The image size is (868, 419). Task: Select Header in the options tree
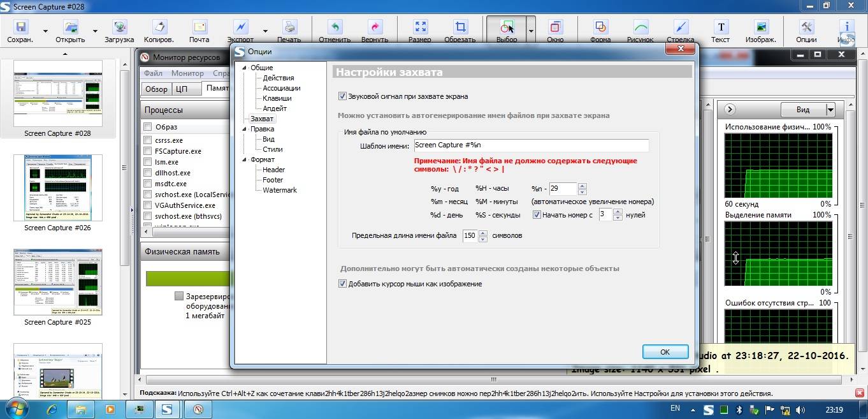(x=274, y=170)
